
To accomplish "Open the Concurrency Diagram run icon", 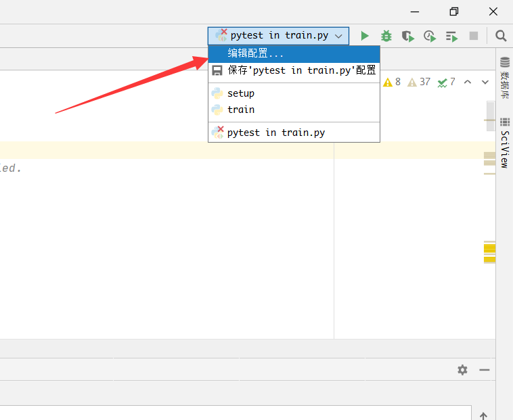I will (451, 37).
